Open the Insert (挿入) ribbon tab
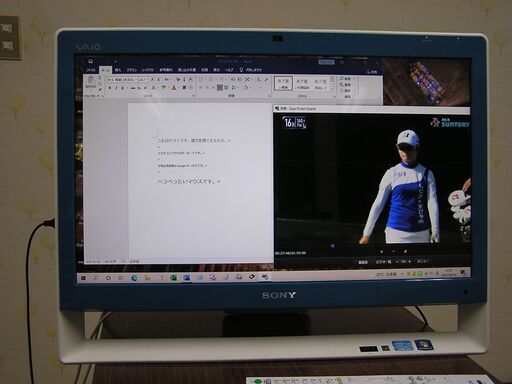This screenshot has width=512, height=384. (118, 70)
